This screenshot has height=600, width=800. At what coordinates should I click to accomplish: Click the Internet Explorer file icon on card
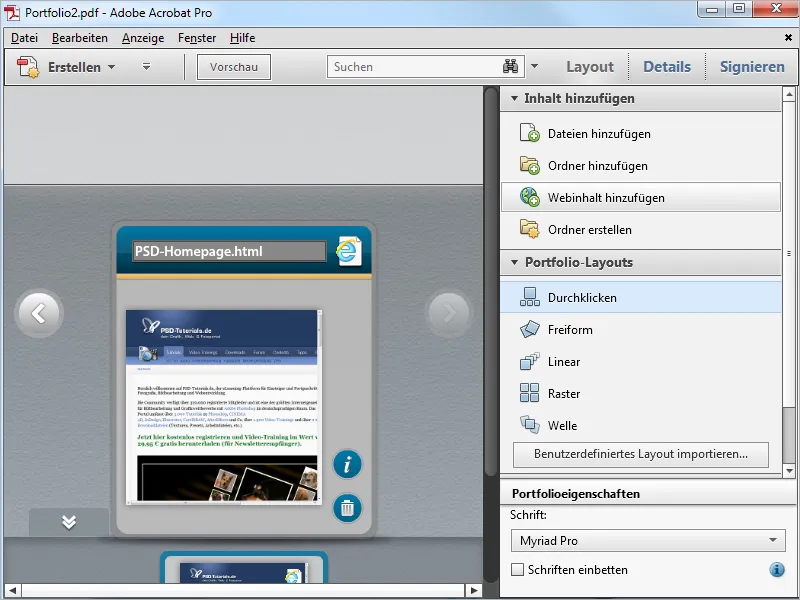pos(349,251)
